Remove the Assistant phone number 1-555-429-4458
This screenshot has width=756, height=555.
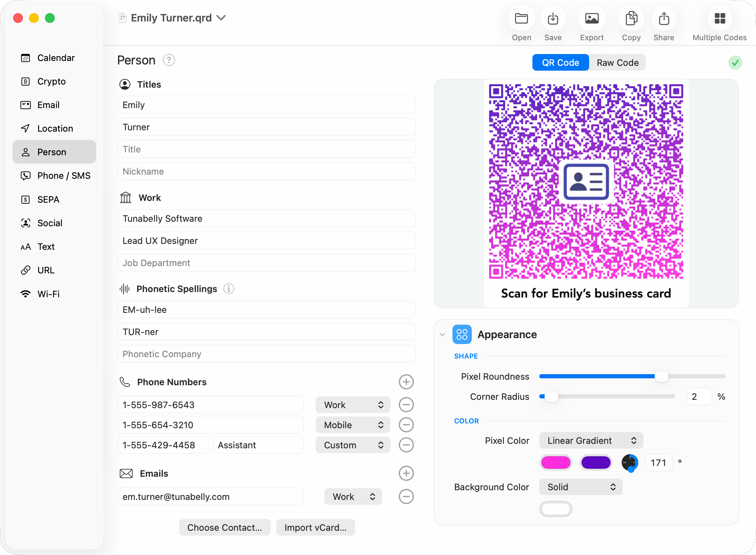(406, 445)
